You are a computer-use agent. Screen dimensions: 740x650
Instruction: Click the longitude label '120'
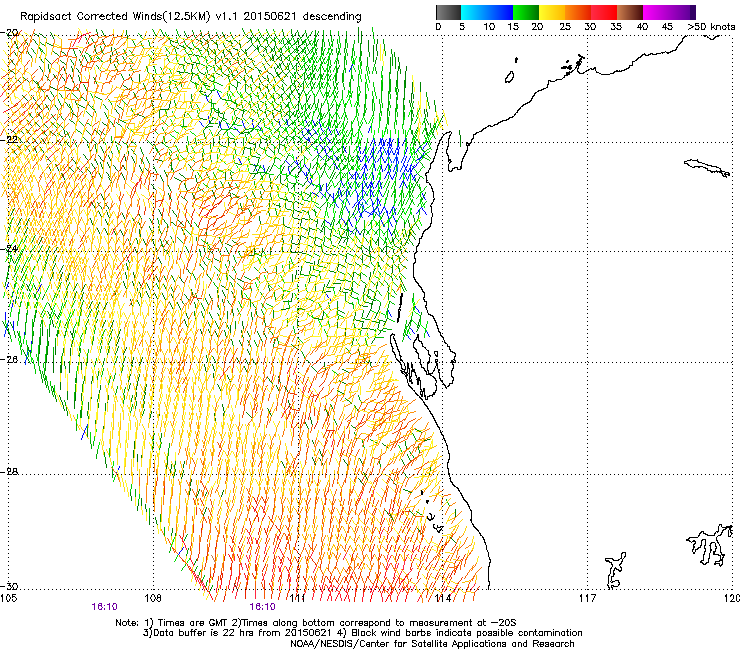[x=732, y=598]
